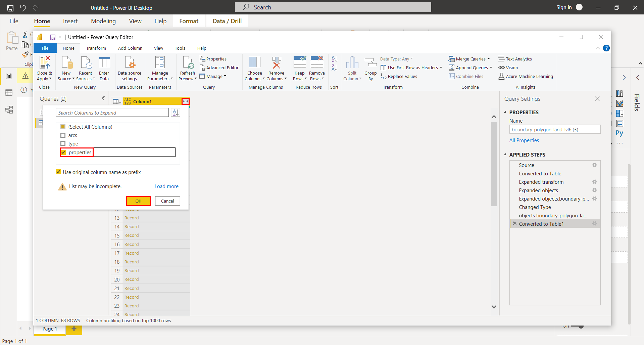Open All Properties link
The width and height of the screenshot is (644, 345).
(x=524, y=140)
